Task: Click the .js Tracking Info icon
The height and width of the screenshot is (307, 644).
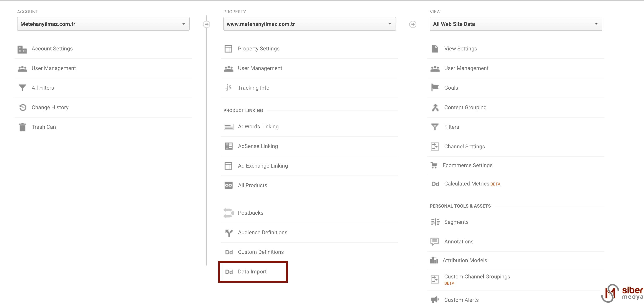Action: (228, 88)
